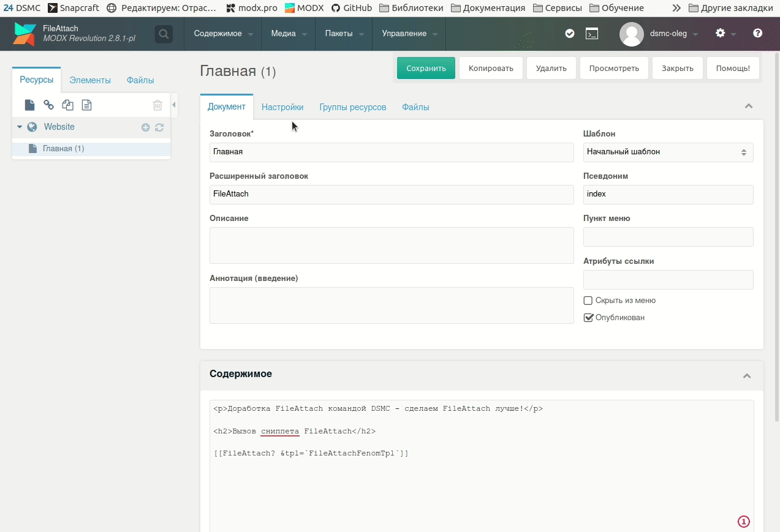Click the Копировать button

click(491, 68)
